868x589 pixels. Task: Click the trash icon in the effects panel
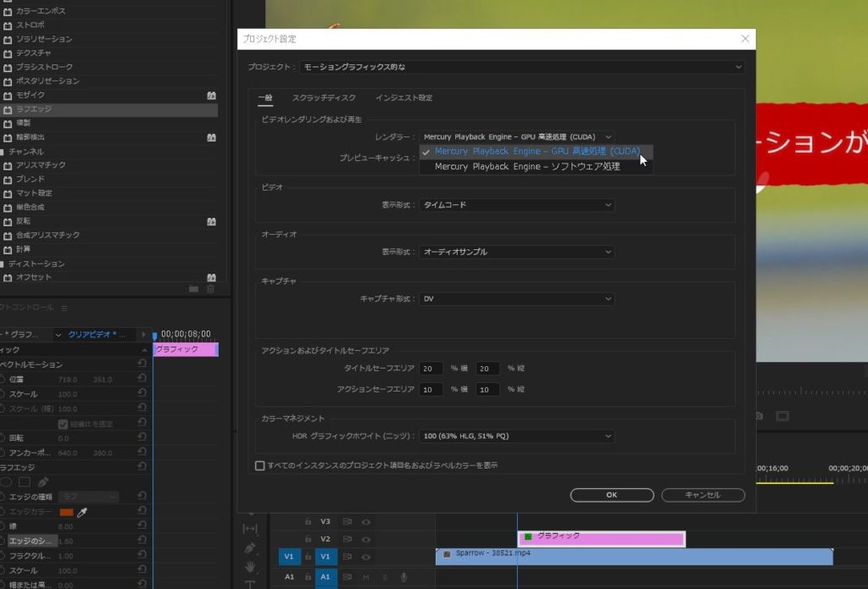point(211,289)
